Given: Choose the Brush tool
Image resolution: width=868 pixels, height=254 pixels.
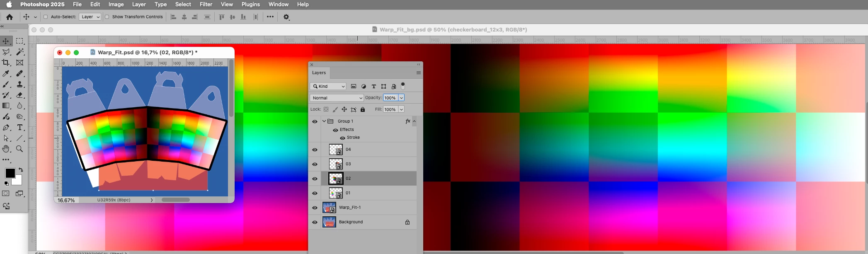Looking at the screenshot, I should click(x=6, y=84).
